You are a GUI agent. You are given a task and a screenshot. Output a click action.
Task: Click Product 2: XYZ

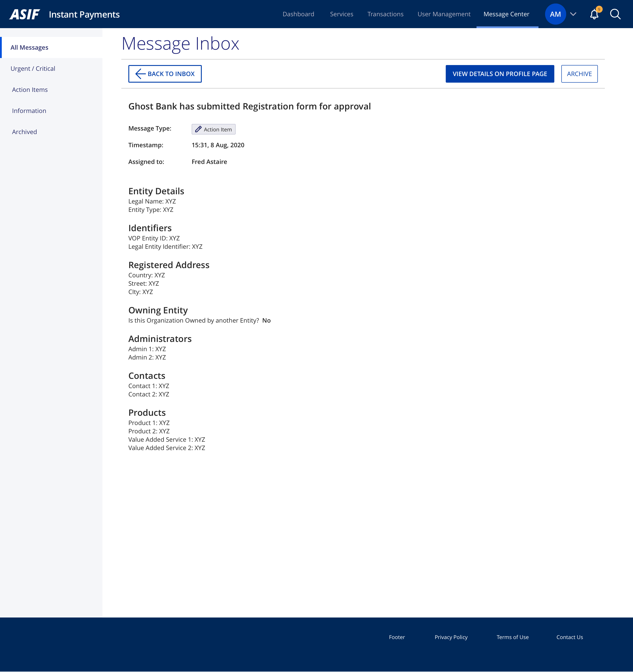[149, 431]
